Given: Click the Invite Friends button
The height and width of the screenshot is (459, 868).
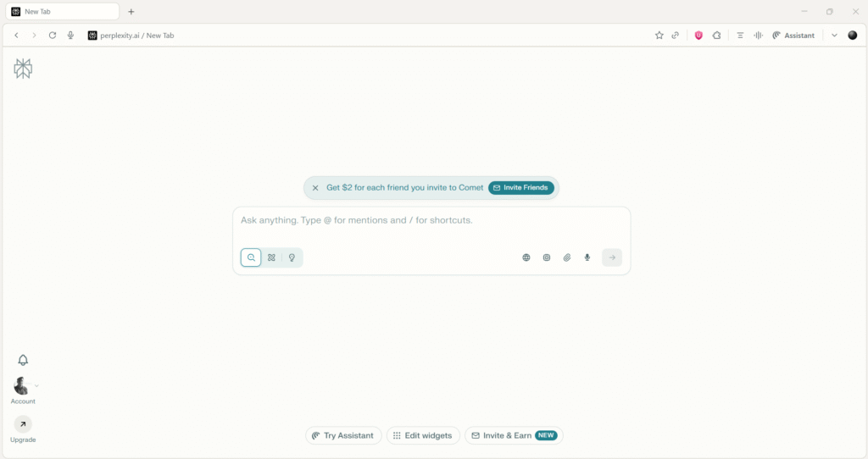Looking at the screenshot, I should pos(521,187).
